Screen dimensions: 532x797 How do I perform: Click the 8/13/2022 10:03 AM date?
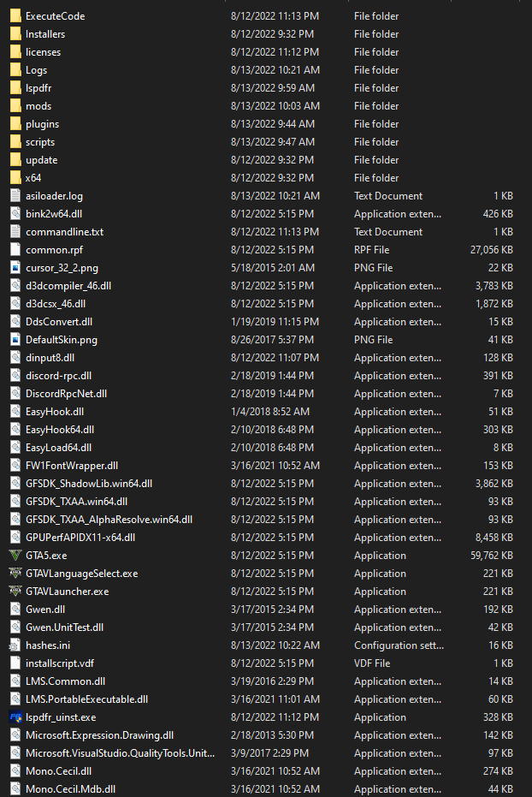coord(275,106)
